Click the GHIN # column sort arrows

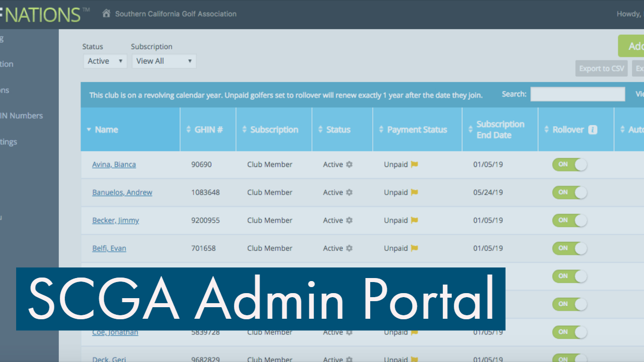[x=189, y=130]
